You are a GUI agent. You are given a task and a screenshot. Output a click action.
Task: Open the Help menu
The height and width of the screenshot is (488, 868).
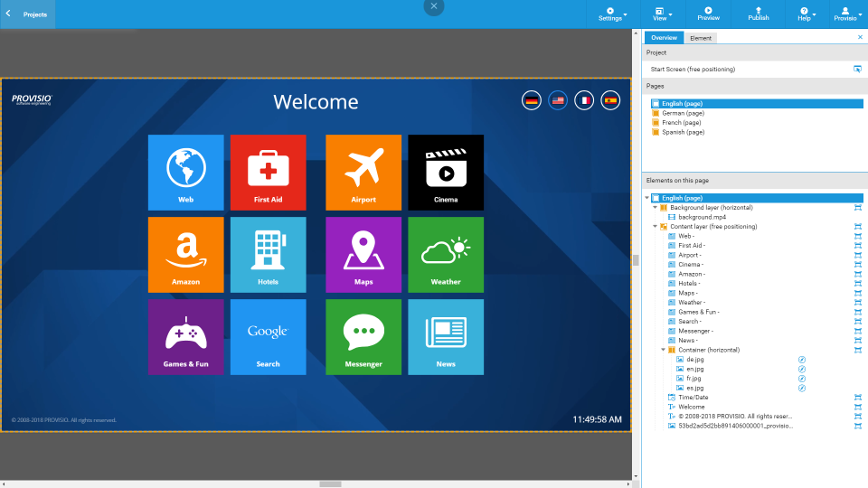click(806, 14)
